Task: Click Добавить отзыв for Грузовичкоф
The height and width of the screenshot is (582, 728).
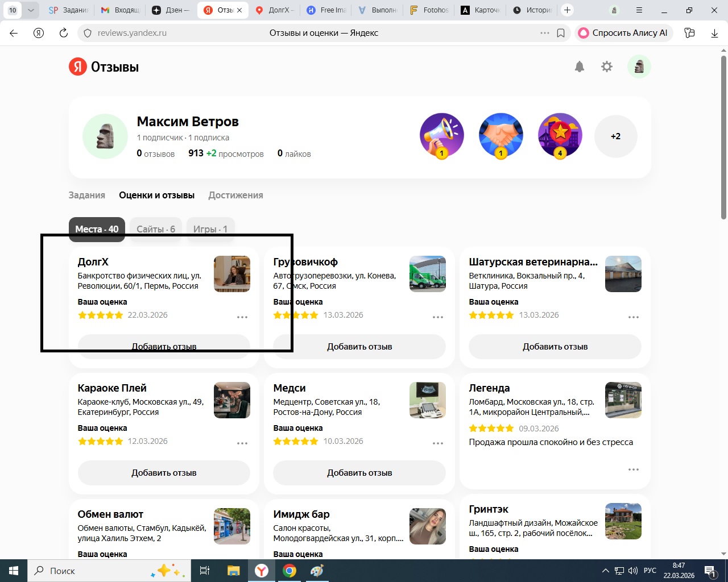Action: (359, 347)
